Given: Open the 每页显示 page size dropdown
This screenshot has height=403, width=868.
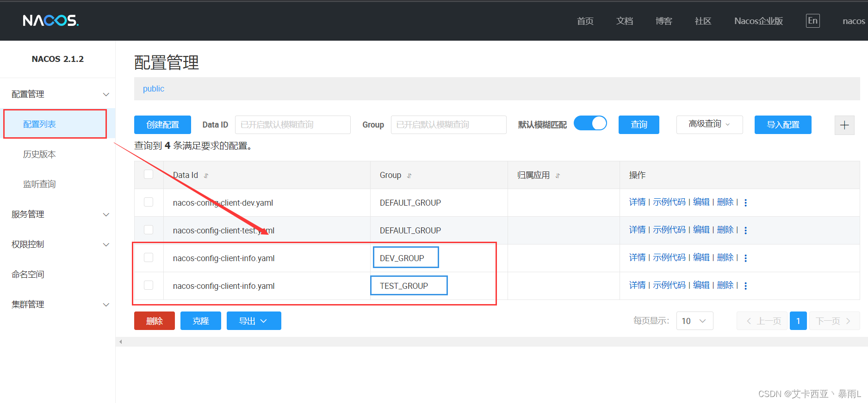Looking at the screenshot, I should point(694,321).
